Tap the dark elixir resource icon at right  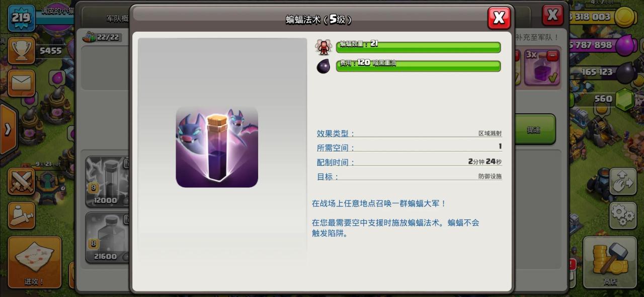[x=626, y=72]
